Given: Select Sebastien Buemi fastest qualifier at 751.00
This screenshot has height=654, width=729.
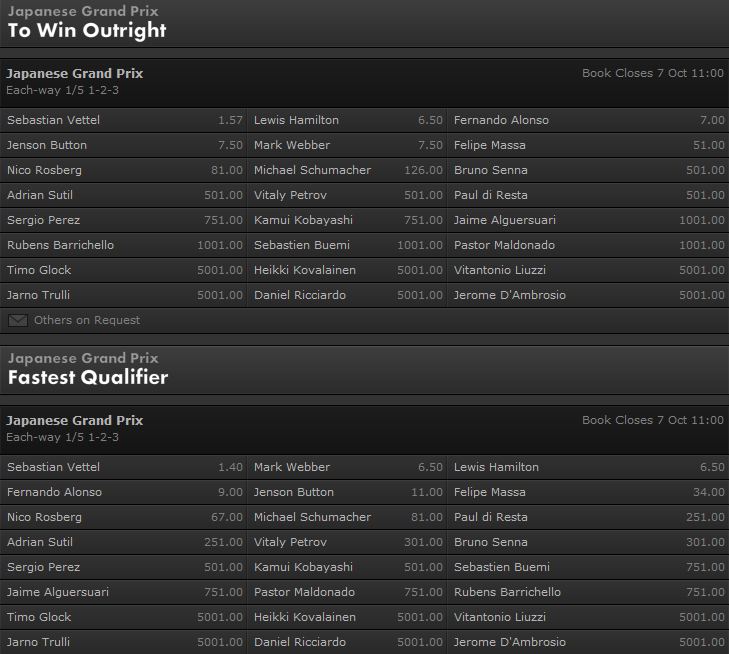Looking at the screenshot, I should pos(588,568).
